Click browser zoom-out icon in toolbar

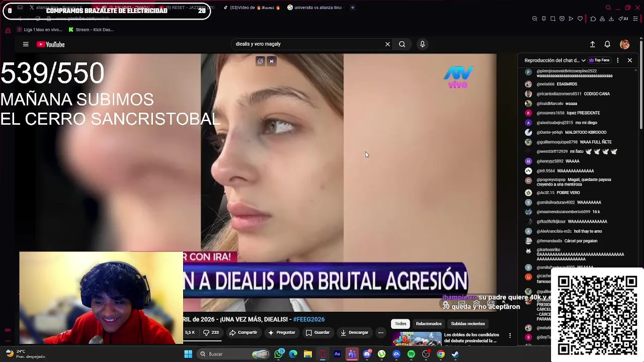pos(534,19)
